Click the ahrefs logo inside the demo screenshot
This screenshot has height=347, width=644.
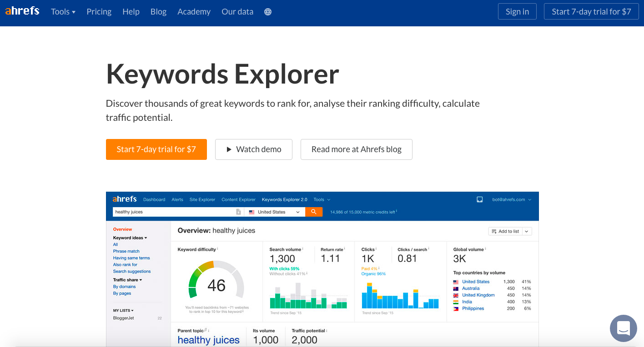click(x=125, y=199)
